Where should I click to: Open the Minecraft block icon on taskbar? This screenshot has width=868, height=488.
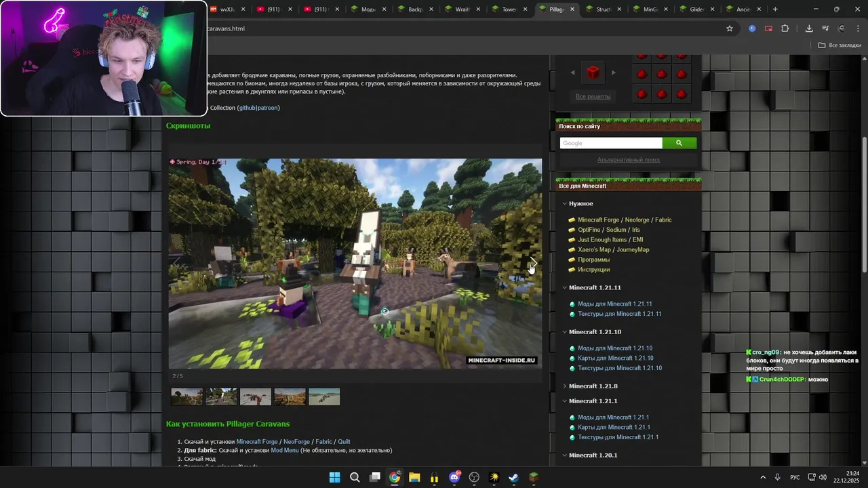click(534, 477)
